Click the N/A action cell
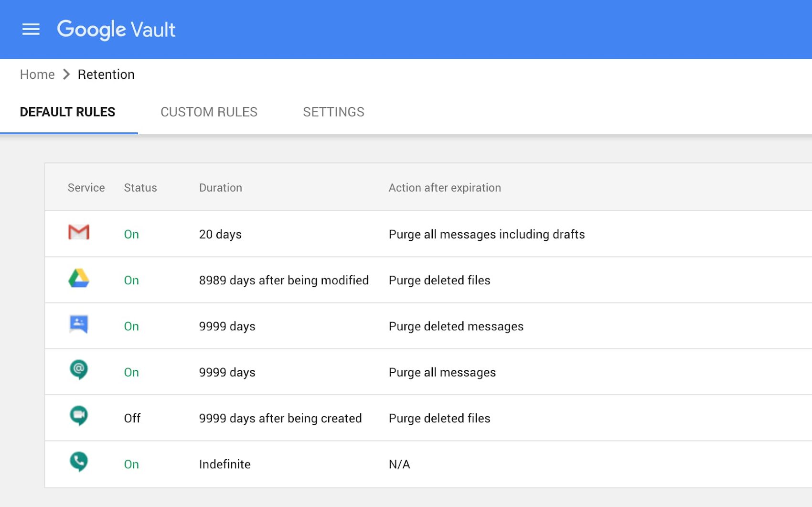Screen dimensions: 812x507 pos(399,464)
